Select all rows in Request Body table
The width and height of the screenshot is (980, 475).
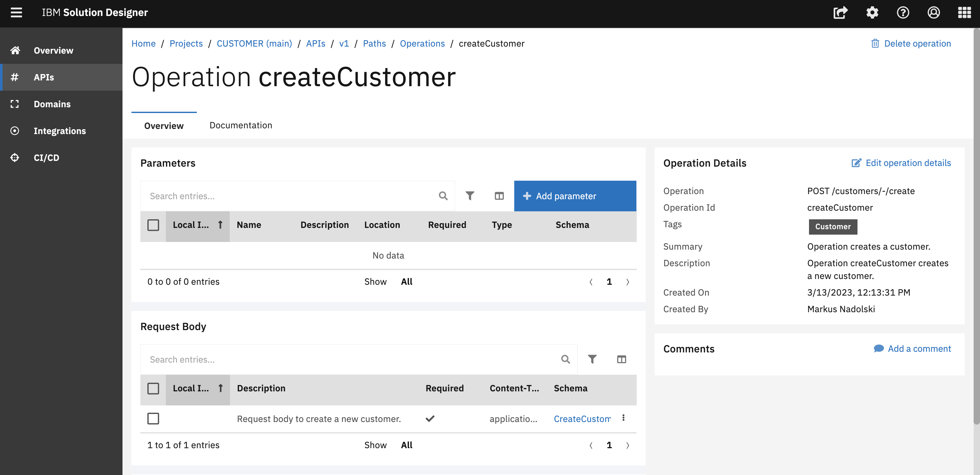click(153, 388)
